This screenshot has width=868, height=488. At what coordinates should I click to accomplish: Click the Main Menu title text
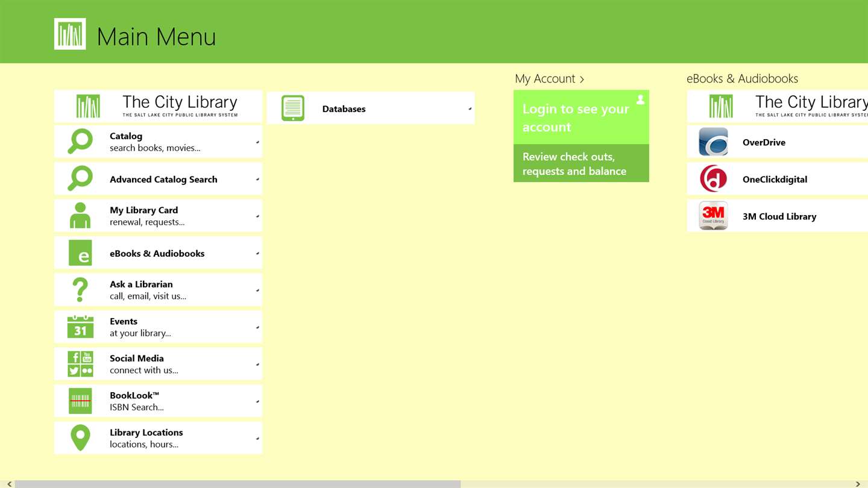click(156, 37)
